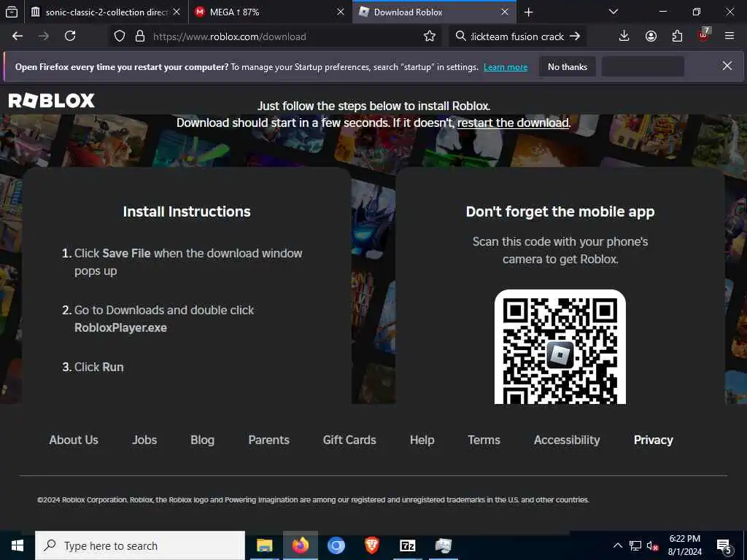Click restart the download link
The width and height of the screenshot is (747, 560).
point(513,122)
